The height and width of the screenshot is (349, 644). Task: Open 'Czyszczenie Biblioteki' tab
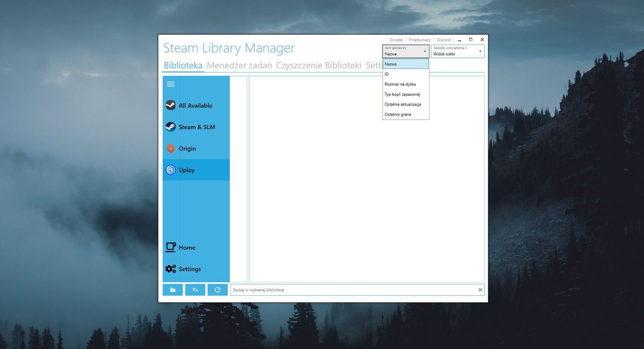point(319,66)
